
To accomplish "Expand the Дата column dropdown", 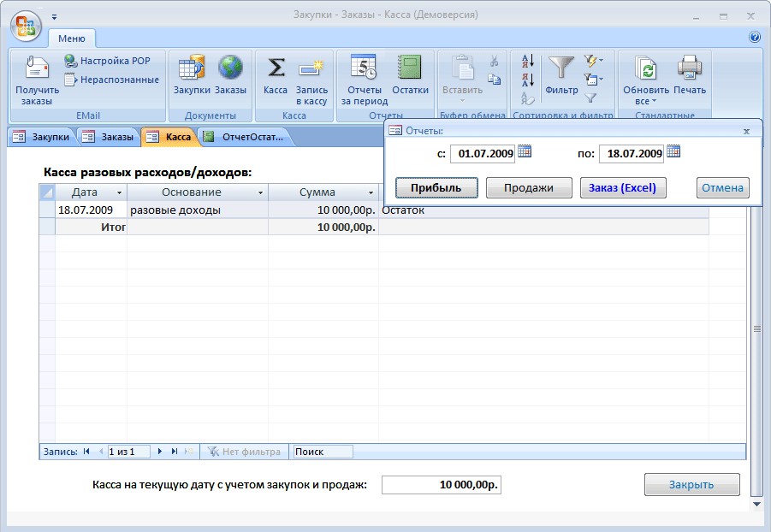I will tap(119, 192).
